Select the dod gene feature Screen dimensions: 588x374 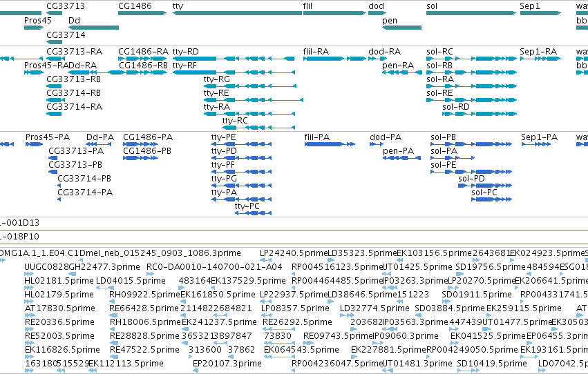pos(377,13)
